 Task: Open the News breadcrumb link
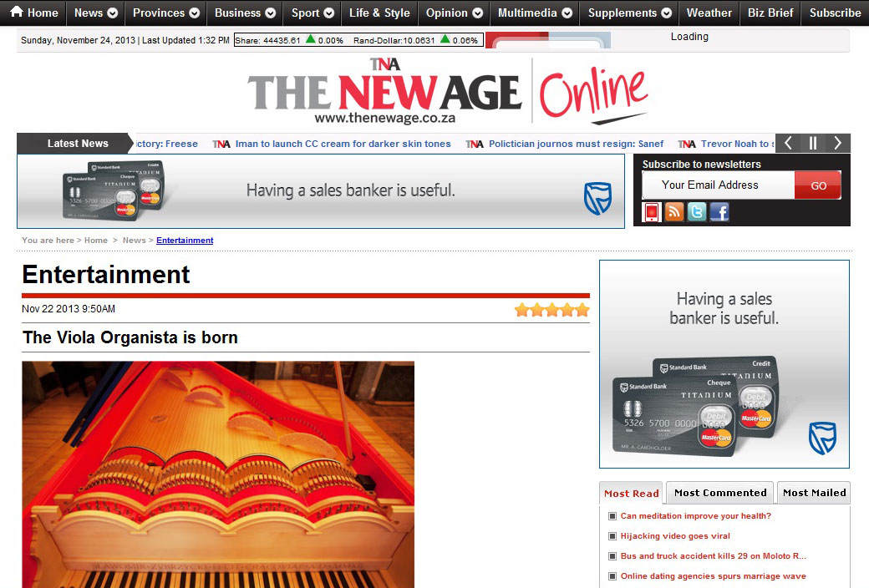point(135,241)
